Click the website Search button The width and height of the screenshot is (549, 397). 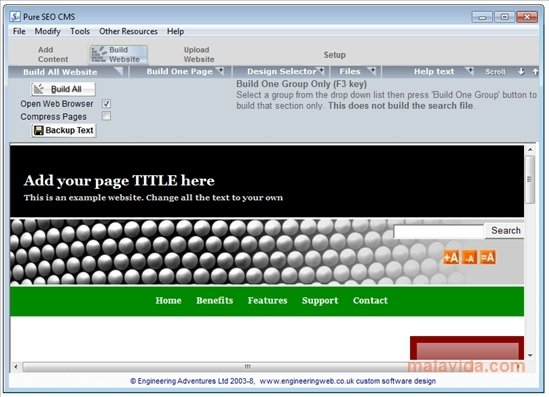pos(505,230)
